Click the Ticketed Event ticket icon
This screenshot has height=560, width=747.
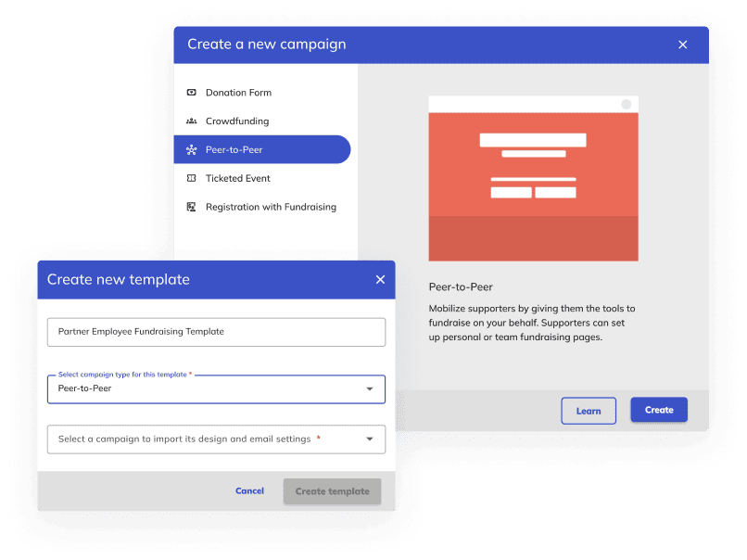(191, 178)
